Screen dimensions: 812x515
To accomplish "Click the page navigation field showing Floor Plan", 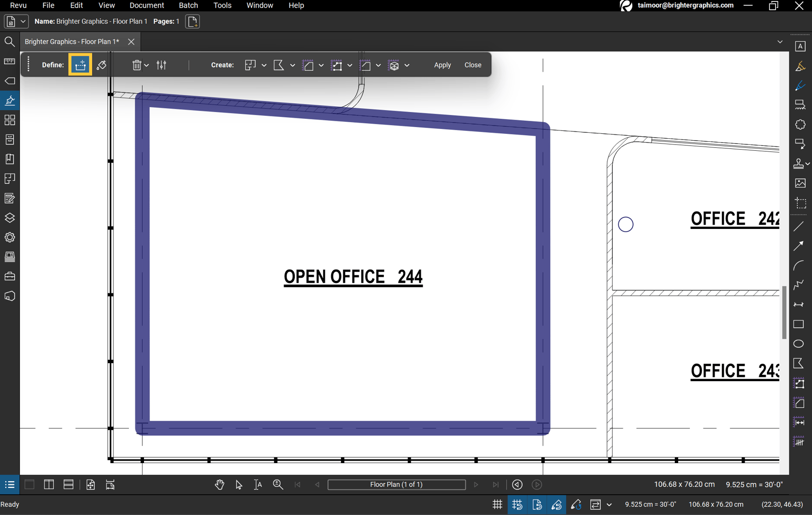I will click(397, 484).
